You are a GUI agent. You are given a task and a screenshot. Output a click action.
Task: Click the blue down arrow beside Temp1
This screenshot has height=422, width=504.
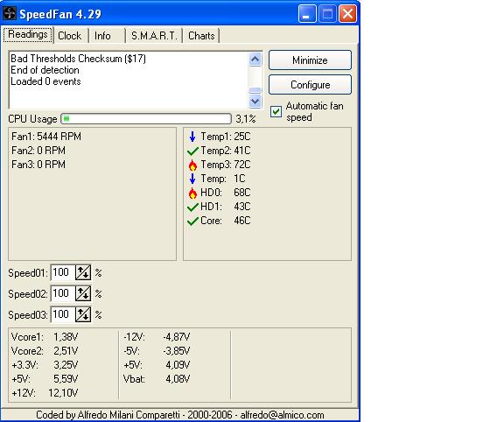192,137
